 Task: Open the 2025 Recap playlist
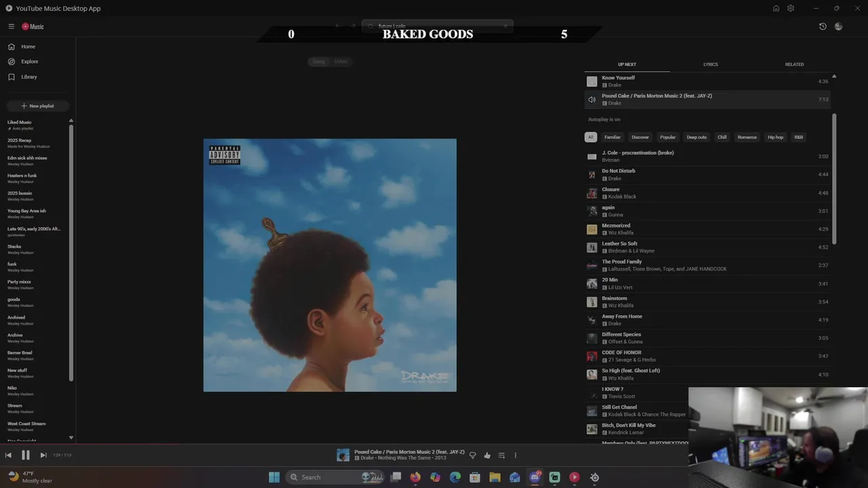click(x=35, y=143)
